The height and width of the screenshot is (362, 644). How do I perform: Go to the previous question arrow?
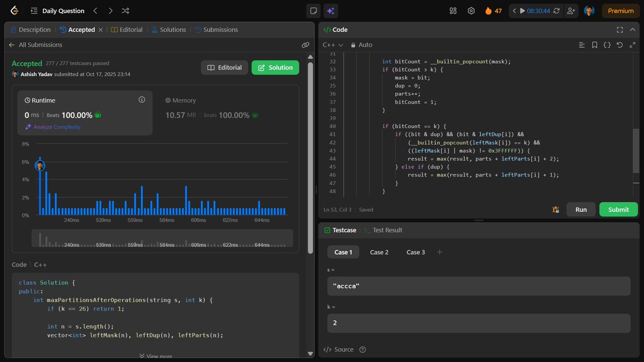point(95,11)
